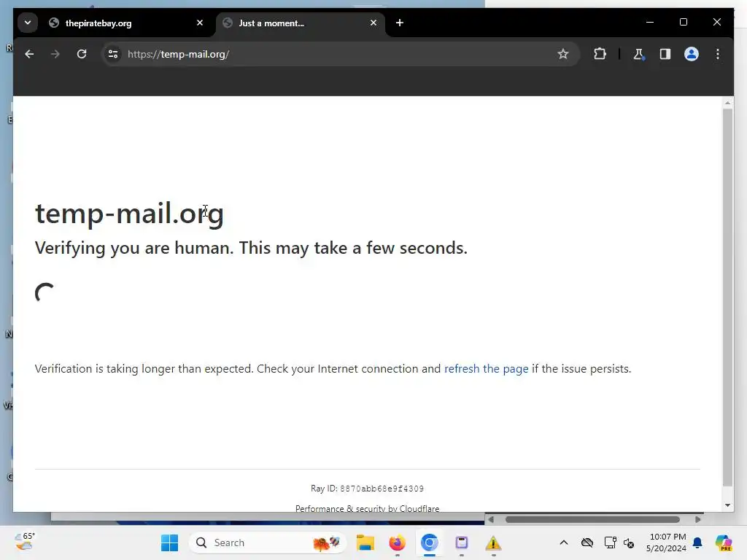Click the taskbar Search box
This screenshot has width=747, height=560.
click(x=268, y=542)
